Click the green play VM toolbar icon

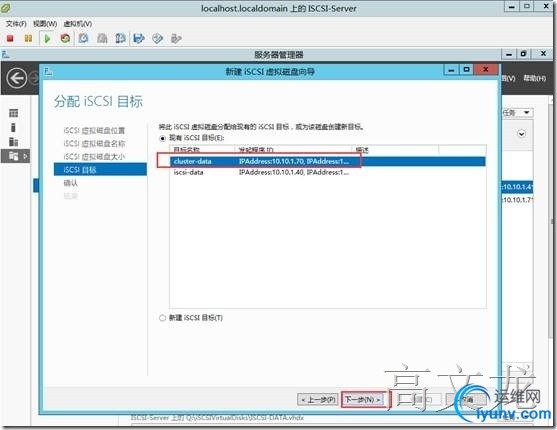(x=47, y=38)
